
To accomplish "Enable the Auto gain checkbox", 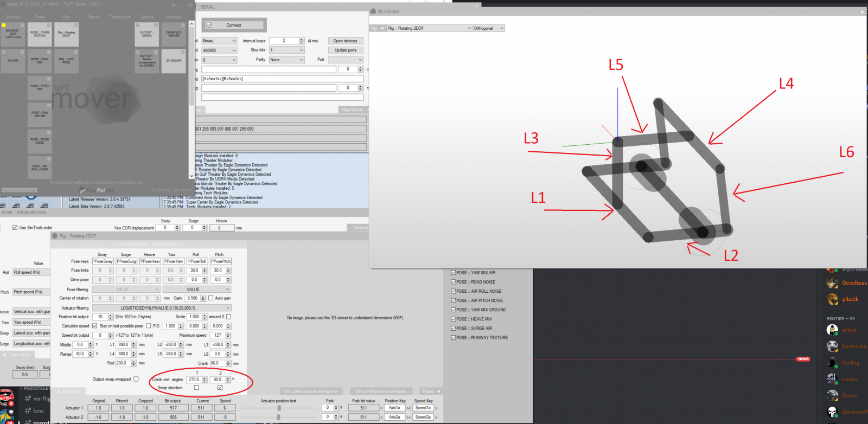I will (210, 298).
